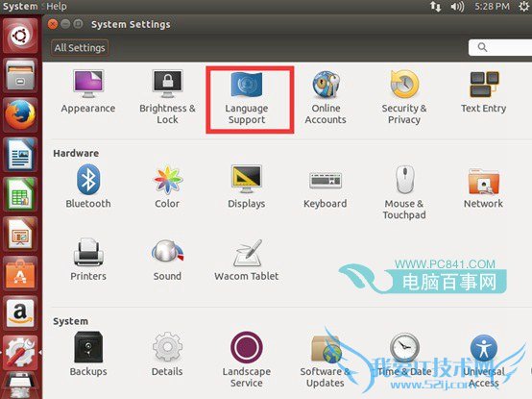The width and height of the screenshot is (532, 399).
Task: Click System Settings launcher icon
Action: click(20, 353)
